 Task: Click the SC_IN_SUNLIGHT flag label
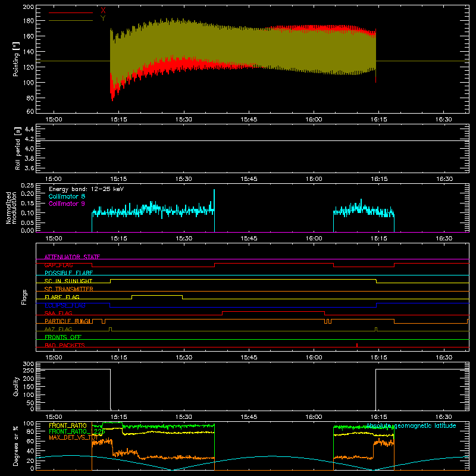(68, 281)
